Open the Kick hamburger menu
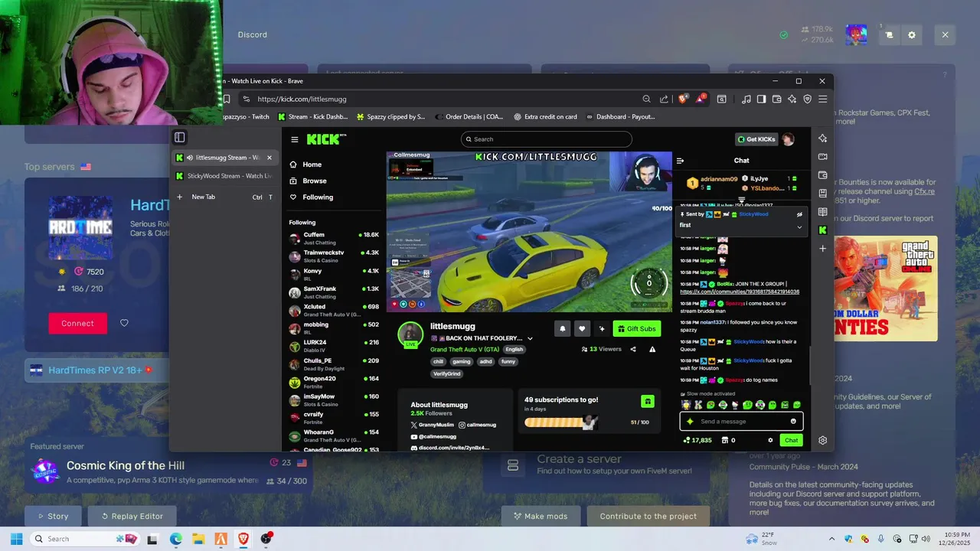Image resolution: width=980 pixels, height=551 pixels. (295, 139)
